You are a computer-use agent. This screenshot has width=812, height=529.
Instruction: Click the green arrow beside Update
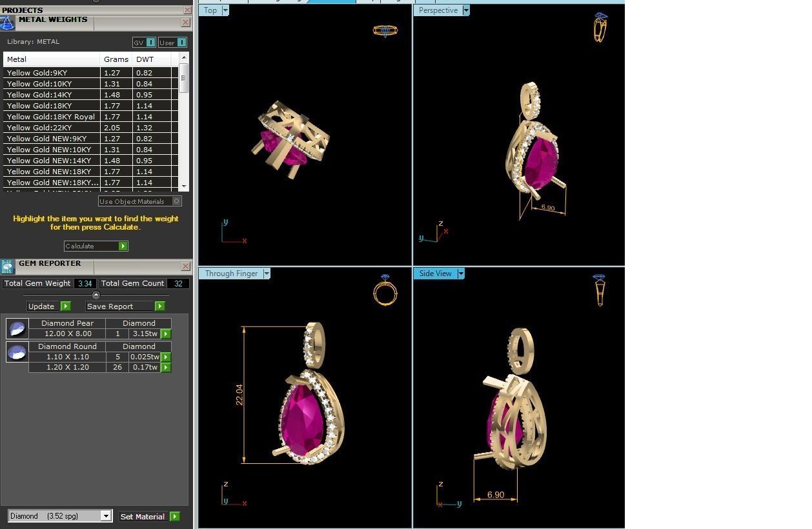[x=65, y=306]
